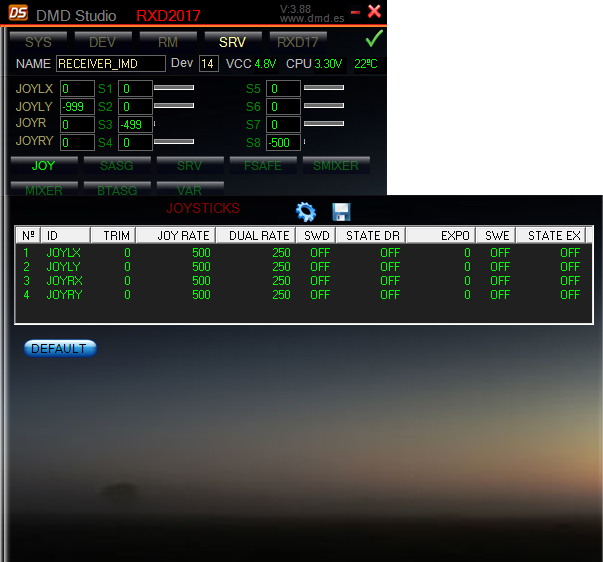Viewport: 603px width, 562px height.
Task: Click the JOYLY value field showing -999
Action: pyautogui.click(x=77, y=107)
